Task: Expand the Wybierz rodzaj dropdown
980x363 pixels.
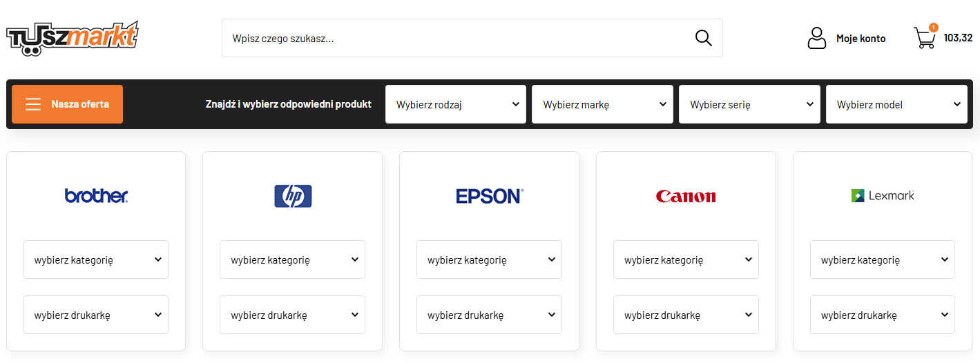Action: coord(456,104)
